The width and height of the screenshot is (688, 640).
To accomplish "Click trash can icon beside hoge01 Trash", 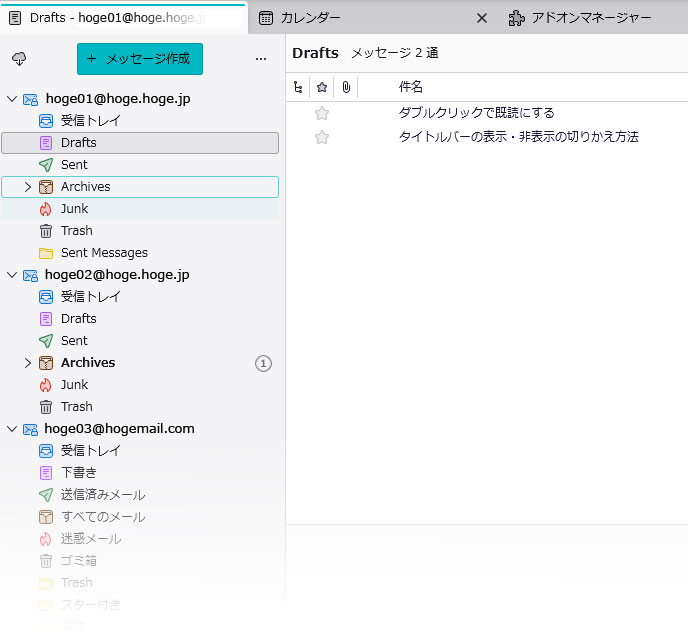I will click(x=46, y=231).
